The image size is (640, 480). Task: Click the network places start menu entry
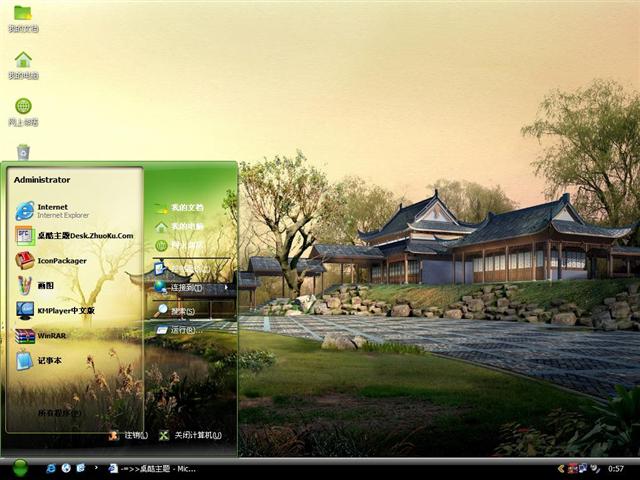[179, 245]
